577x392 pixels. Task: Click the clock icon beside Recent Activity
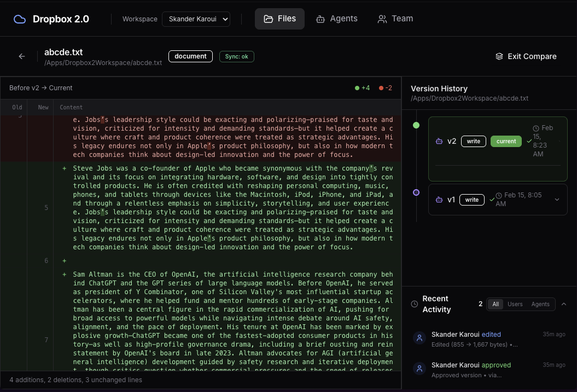coord(415,304)
